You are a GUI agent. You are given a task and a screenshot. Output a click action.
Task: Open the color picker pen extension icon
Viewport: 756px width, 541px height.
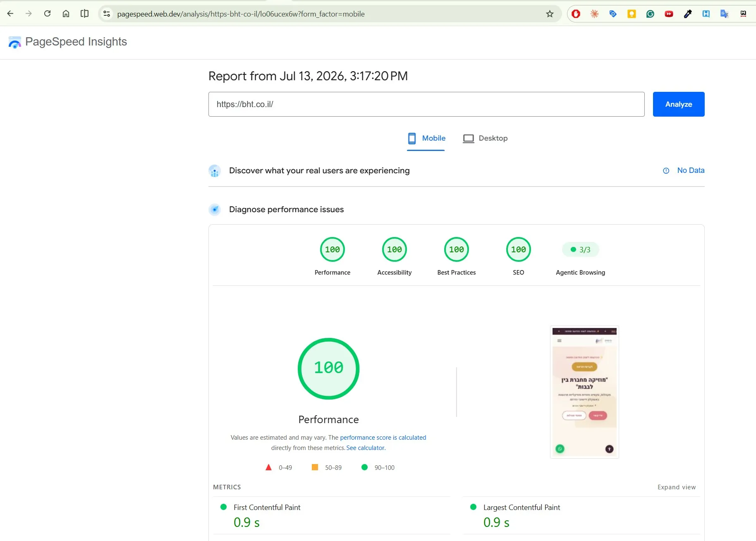(x=687, y=14)
